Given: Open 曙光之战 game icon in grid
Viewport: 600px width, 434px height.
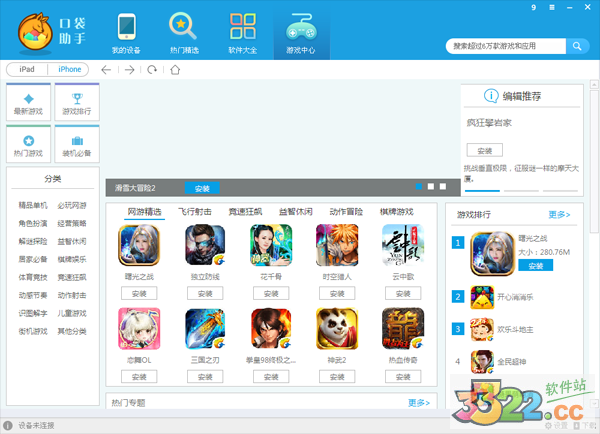Looking at the screenshot, I should (139, 245).
